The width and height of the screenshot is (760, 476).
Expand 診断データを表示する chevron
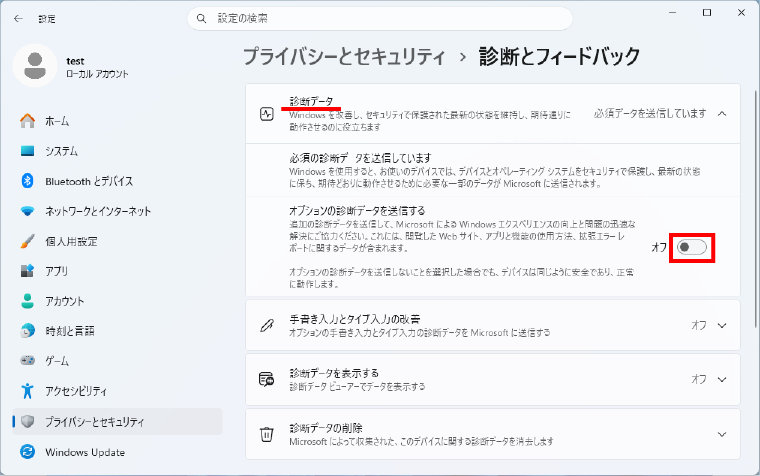click(x=722, y=379)
